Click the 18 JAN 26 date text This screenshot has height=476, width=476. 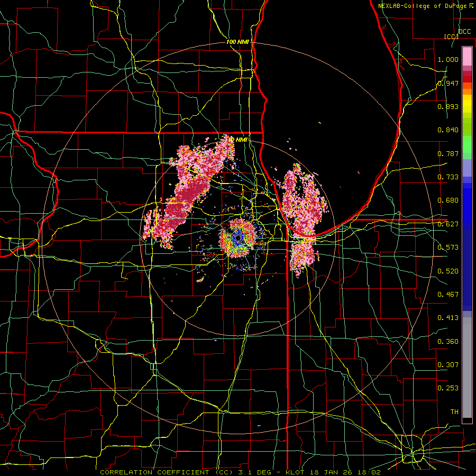332,472
